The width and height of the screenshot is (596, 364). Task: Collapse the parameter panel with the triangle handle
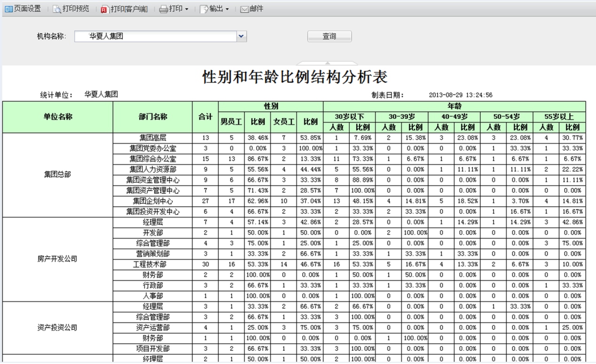[x=327, y=63]
